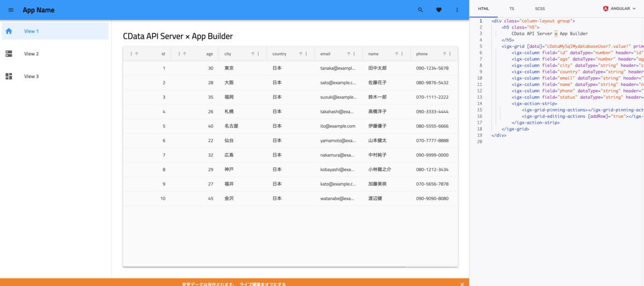Open the hamburger navigation menu

[11, 10]
